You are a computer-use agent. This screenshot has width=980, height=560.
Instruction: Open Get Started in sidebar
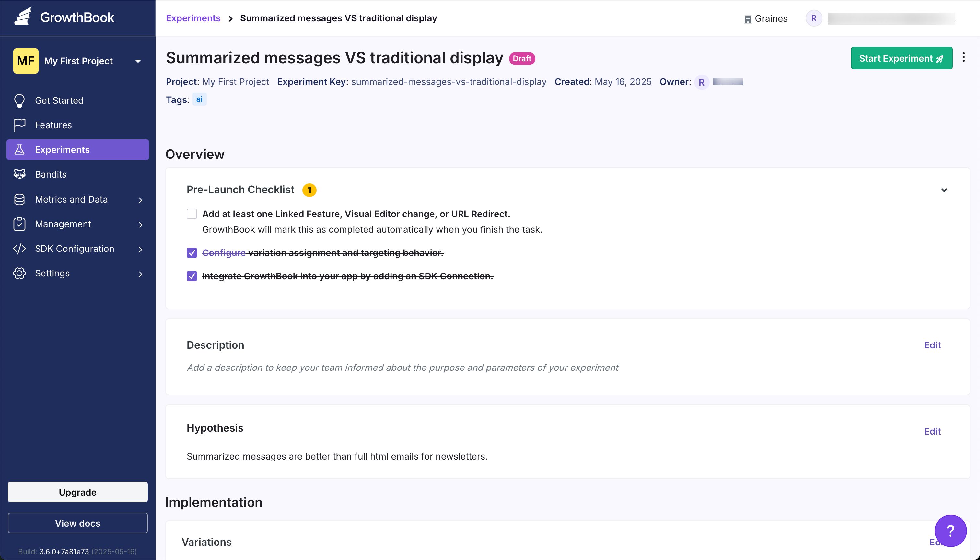78,100
